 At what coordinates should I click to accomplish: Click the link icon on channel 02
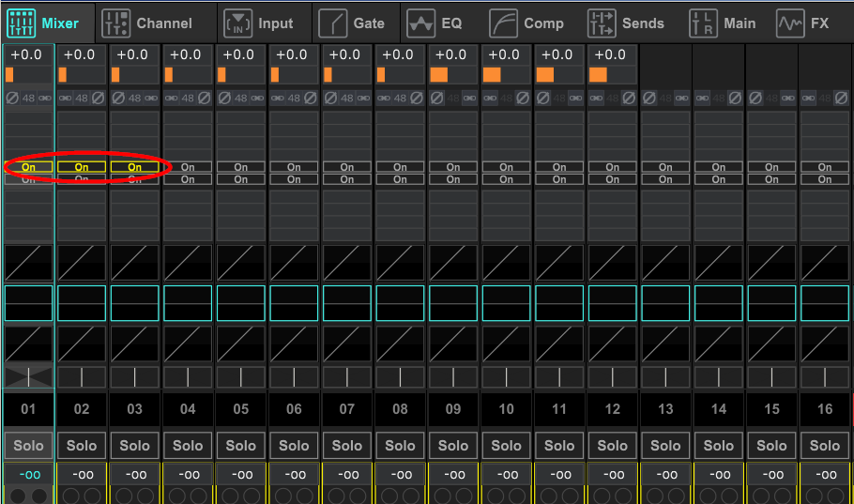(x=66, y=98)
